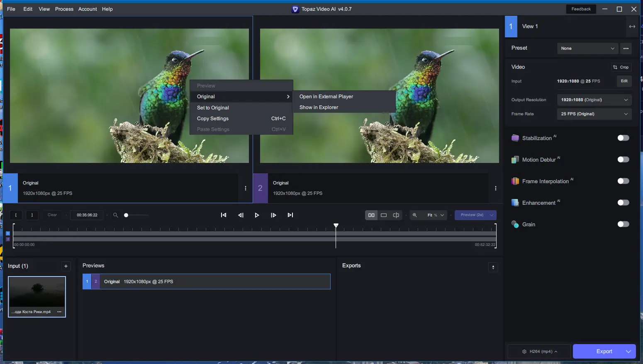Enable the Stabilization toggle
643x364 pixels.
tap(623, 138)
